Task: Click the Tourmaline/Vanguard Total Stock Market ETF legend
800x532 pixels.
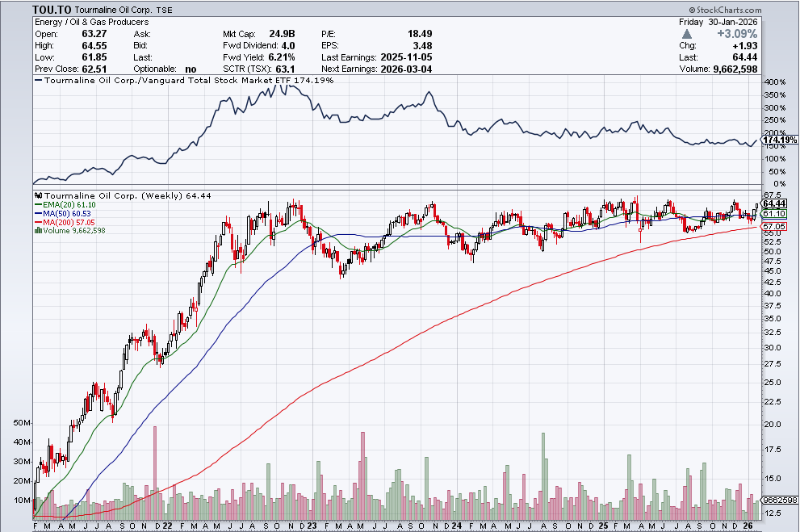Action: pos(184,81)
